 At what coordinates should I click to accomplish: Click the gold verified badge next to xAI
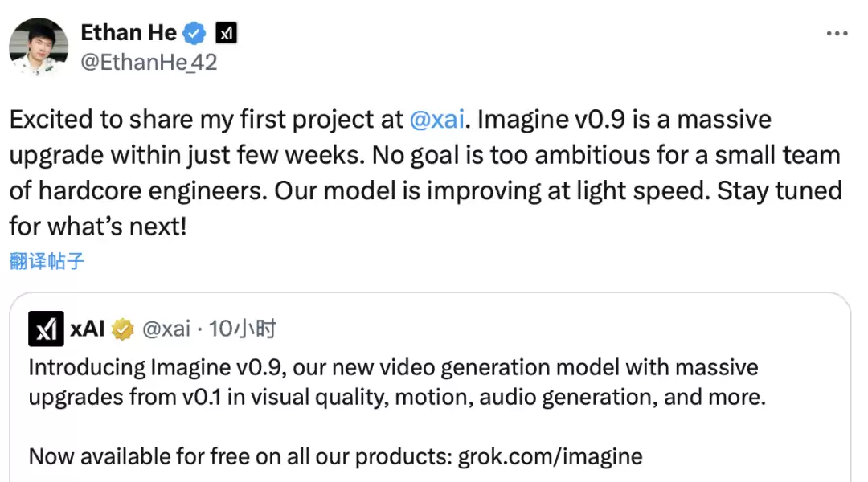click(x=123, y=329)
